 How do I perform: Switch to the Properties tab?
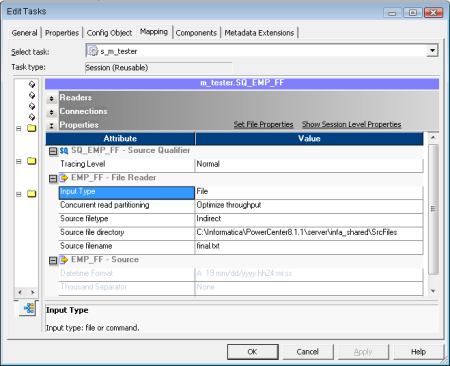coord(62,33)
